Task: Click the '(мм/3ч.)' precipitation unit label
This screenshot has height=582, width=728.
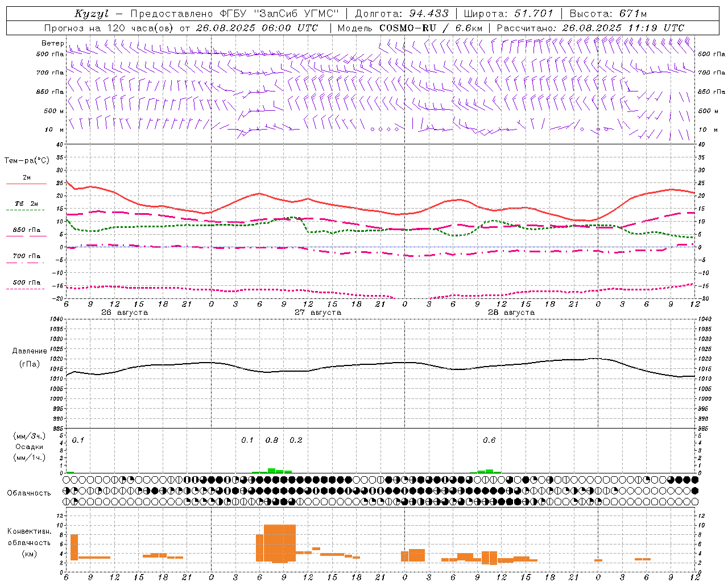Action: coord(29,436)
